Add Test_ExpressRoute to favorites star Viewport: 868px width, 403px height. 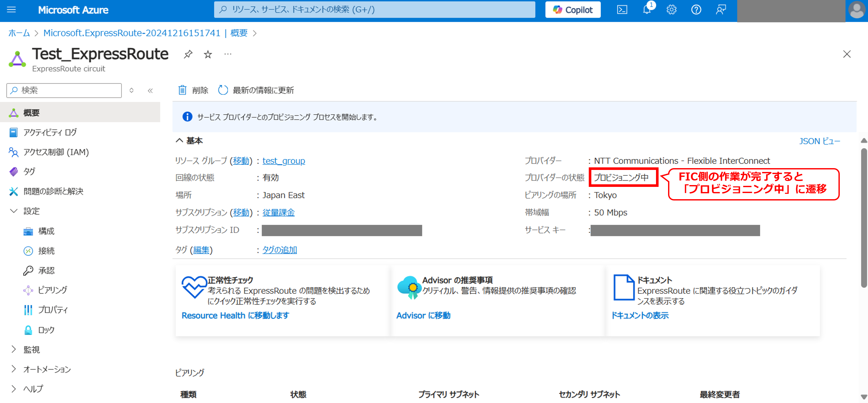coord(208,54)
